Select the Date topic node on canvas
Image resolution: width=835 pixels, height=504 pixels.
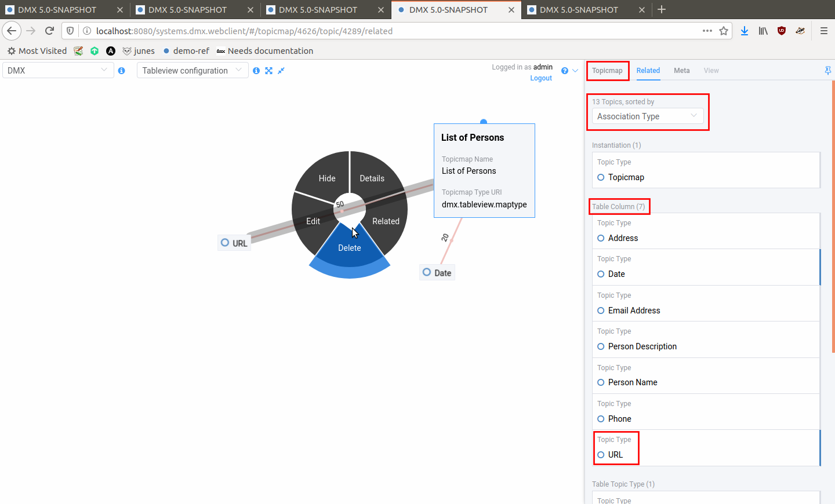pyautogui.click(x=437, y=273)
